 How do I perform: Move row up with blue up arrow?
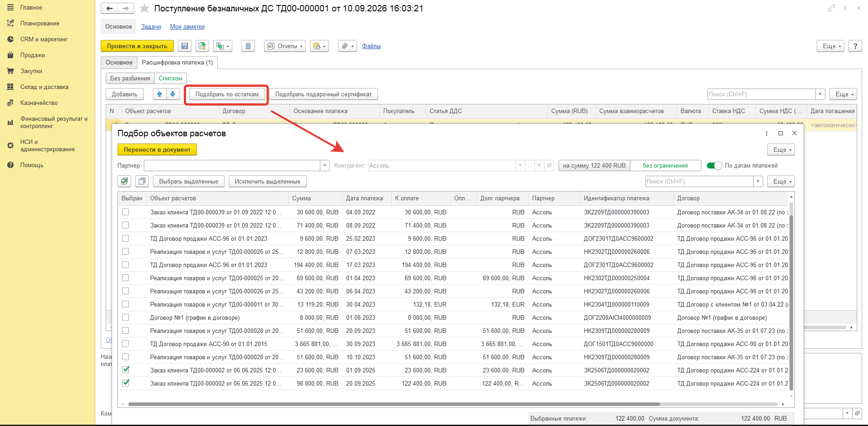(x=159, y=94)
